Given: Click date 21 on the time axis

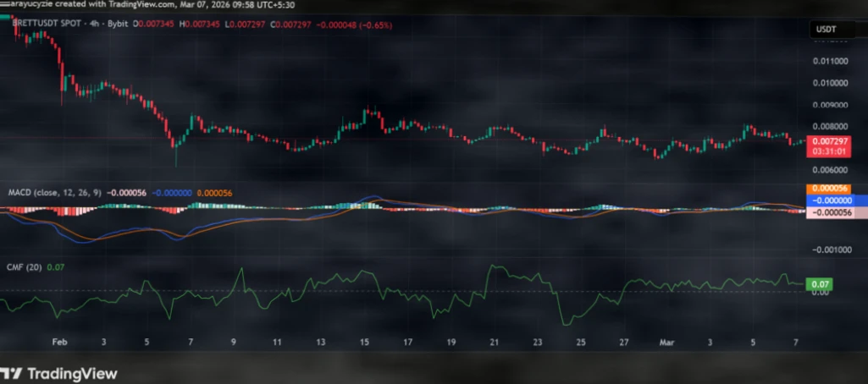Looking at the screenshot, I should click(x=495, y=343).
